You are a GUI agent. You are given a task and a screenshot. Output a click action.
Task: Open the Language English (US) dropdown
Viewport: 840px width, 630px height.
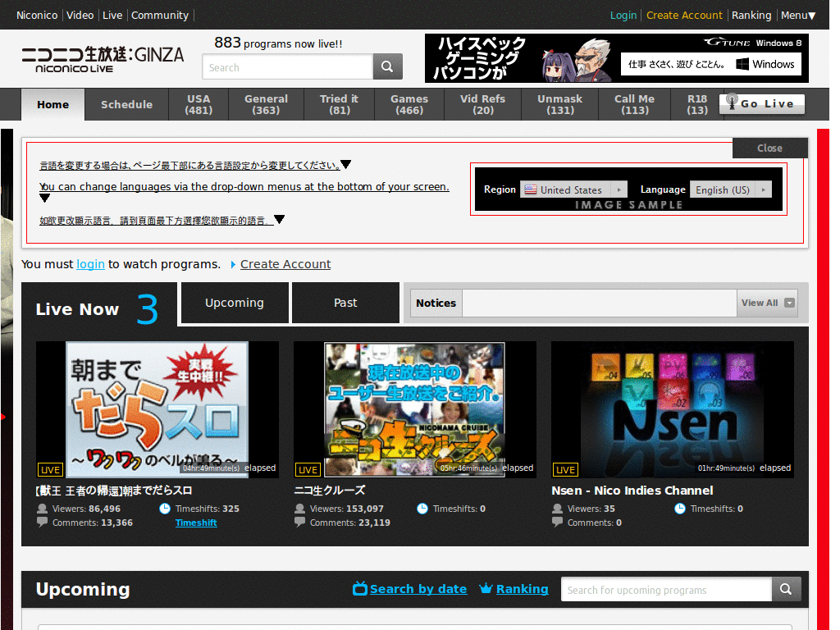(730, 189)
